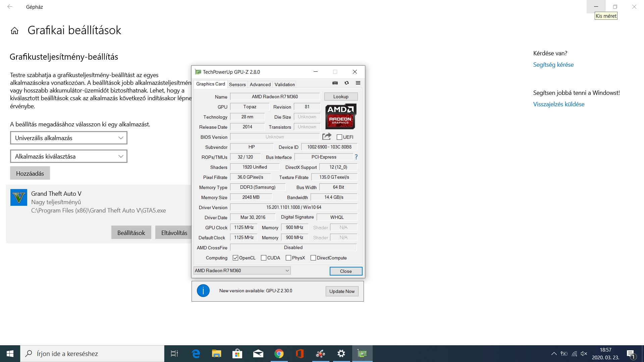Click the AMD CrossFire Disabled field
Screen dimensions: 644x362
tap(293, 247)
